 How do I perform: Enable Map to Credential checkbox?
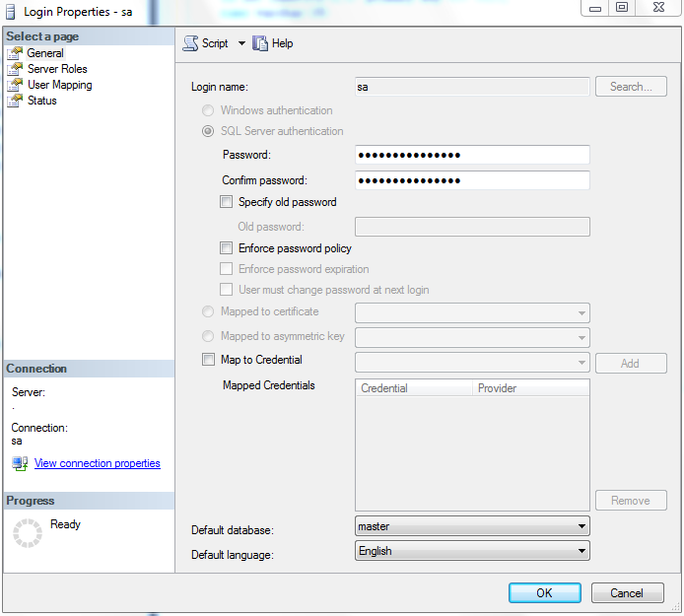click(208, 359)
